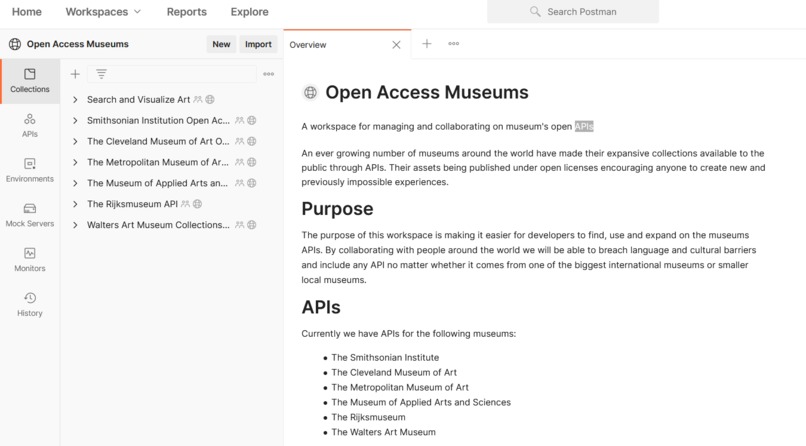Select The Cleveland Museum of Art O... collection name
This screenshot has height=446, width=806.
click(158, 141)
